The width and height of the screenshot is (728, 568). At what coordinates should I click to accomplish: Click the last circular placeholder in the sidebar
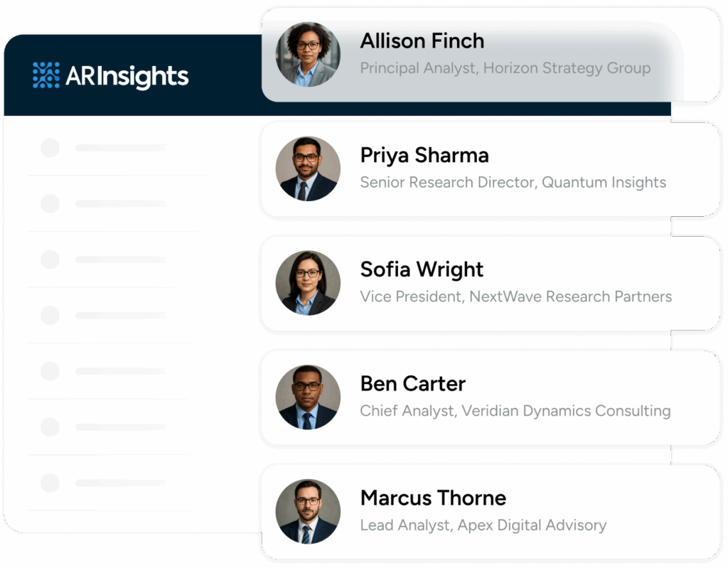[x=50, y=482]
